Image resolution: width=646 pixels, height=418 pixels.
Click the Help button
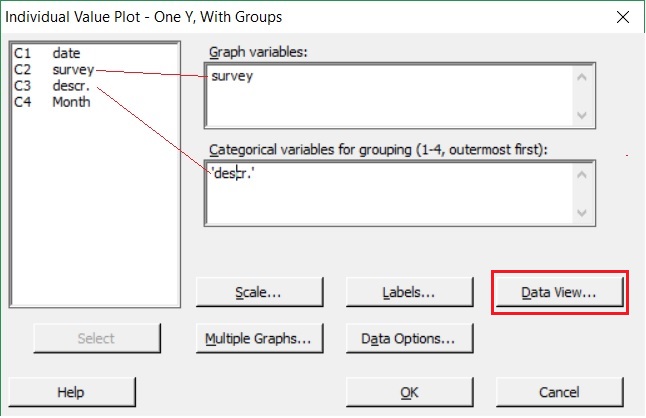click(71, 392)
